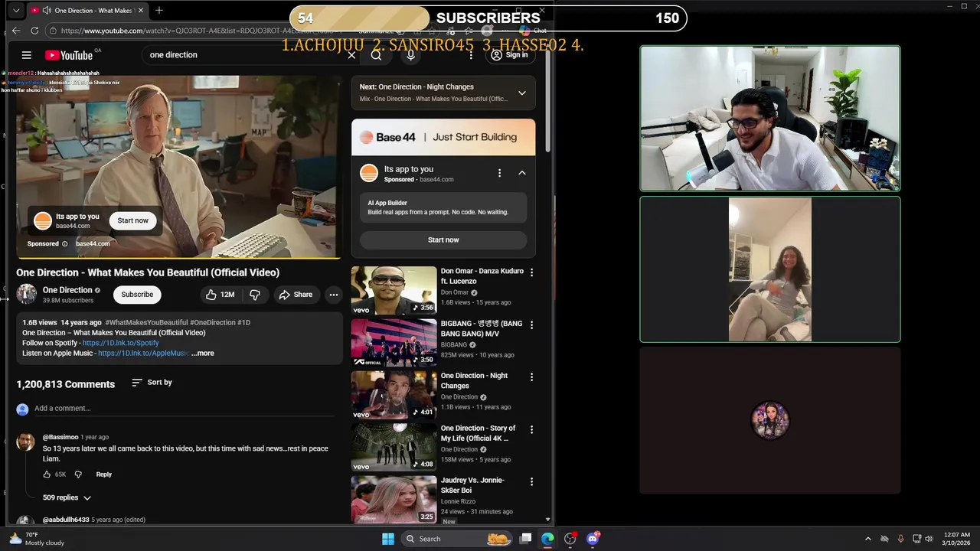Image resolution: width=980 pixels, height=551 pixels.
Task: Open options menu for Jaudrey Vs. Jonnie video
Action: [x=531, y=481]
